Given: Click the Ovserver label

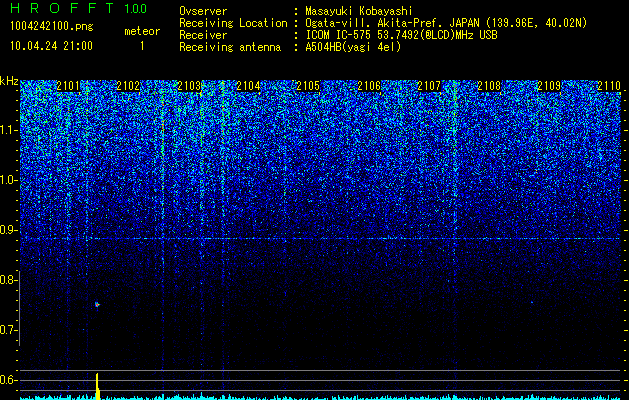Looking at the screenshot, I should pyautogui.click(x=203, y=11).
